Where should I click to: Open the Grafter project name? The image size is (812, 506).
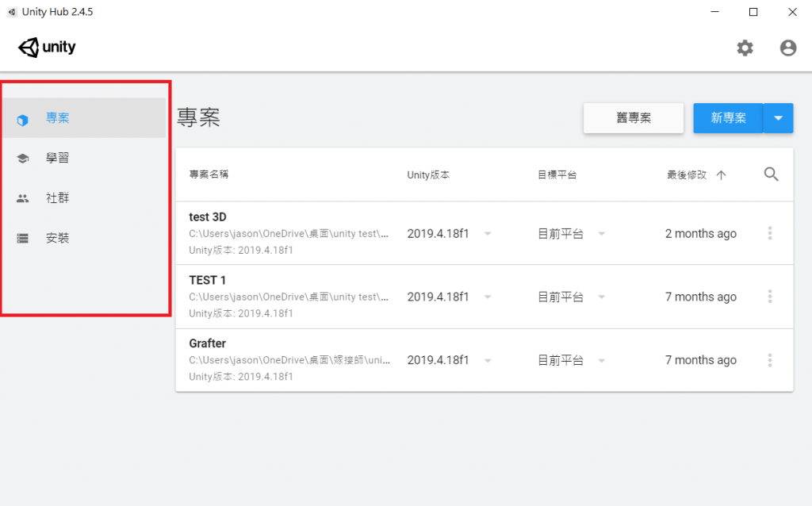coord(207,343)
